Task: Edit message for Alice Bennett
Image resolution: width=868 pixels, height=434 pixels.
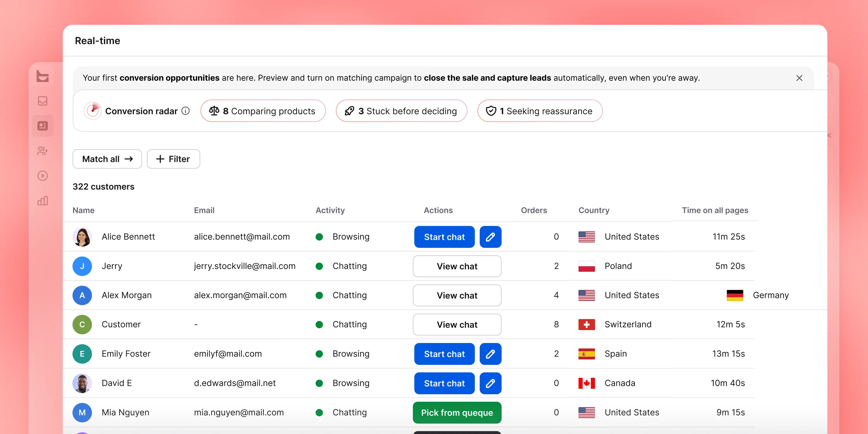Action: 490,237
